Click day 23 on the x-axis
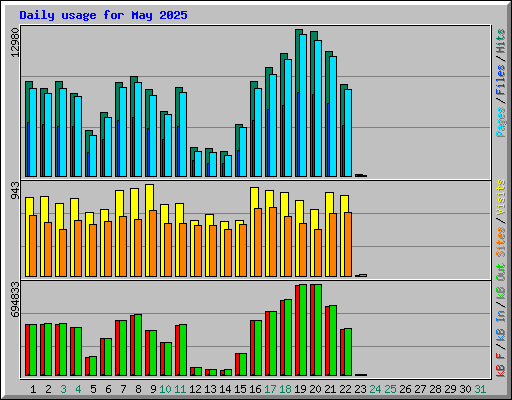This screenshot has width=512, height=400. pyautogui.click(x=360, y=389)
